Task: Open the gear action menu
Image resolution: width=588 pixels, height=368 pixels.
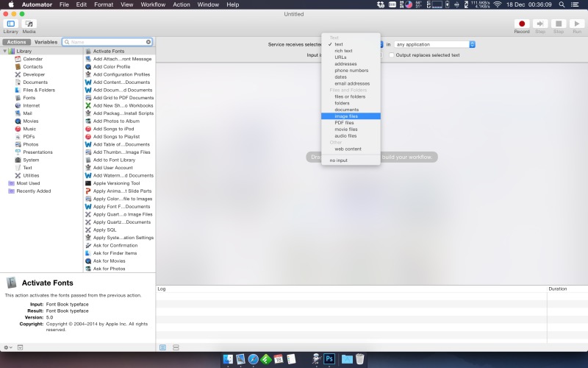Action: pos(8,347)
